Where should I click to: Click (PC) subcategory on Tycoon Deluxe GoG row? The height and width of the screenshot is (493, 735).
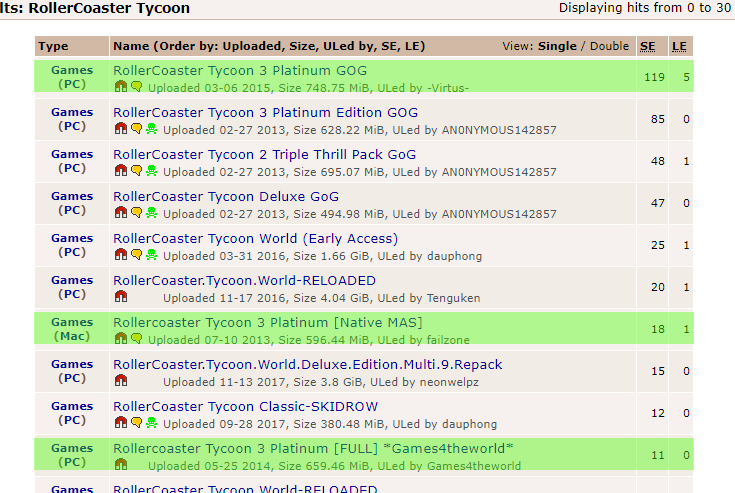(x=72, y=210)
